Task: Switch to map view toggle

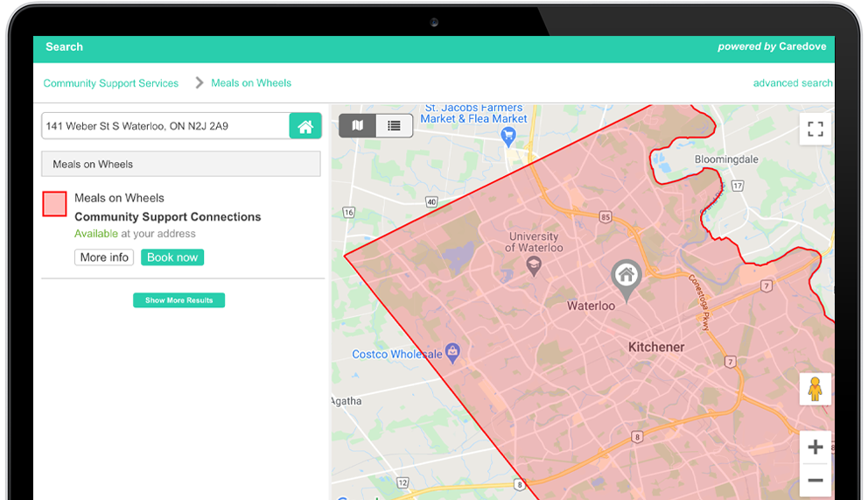Action: click(x=358, y=126)
